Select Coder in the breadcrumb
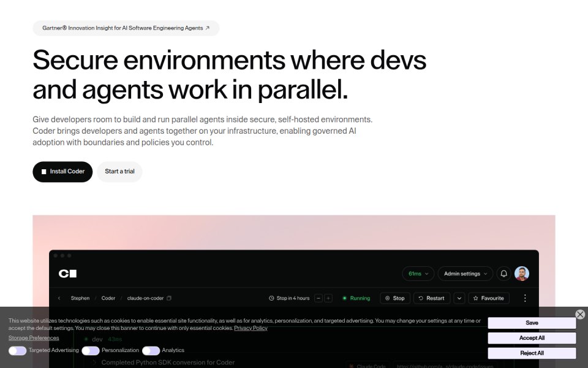 108,298
